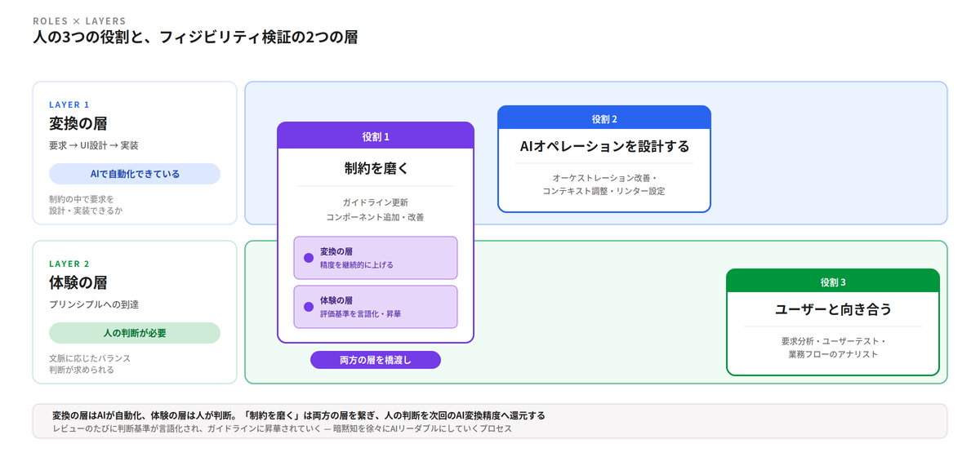980x457 pixels.
Task: Click the '変換の層' heading in the Layer 1 card
Action: (78, 124)
